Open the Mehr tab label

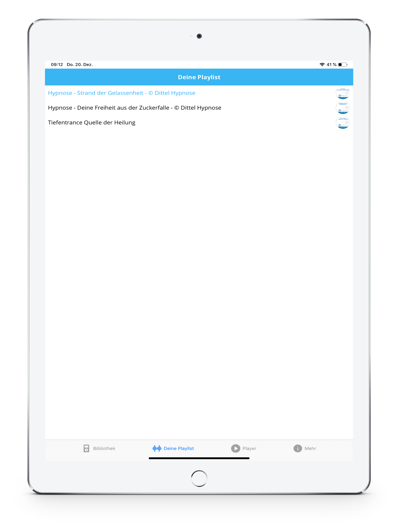click(310, 448)
